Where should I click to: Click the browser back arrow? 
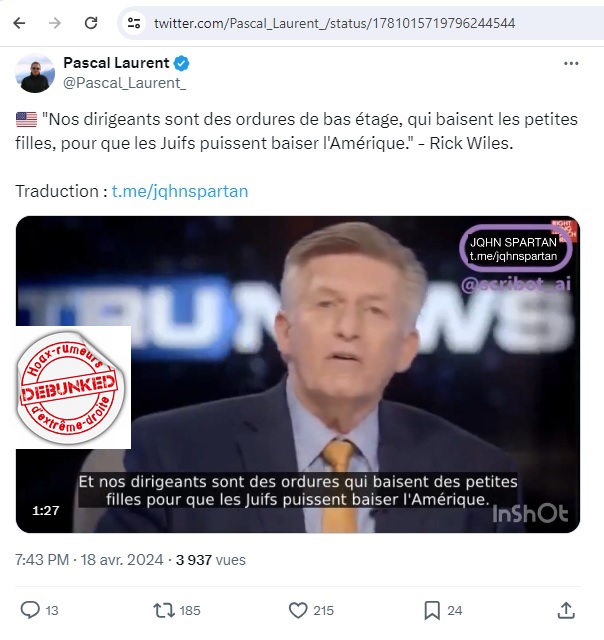coord(19,23)
